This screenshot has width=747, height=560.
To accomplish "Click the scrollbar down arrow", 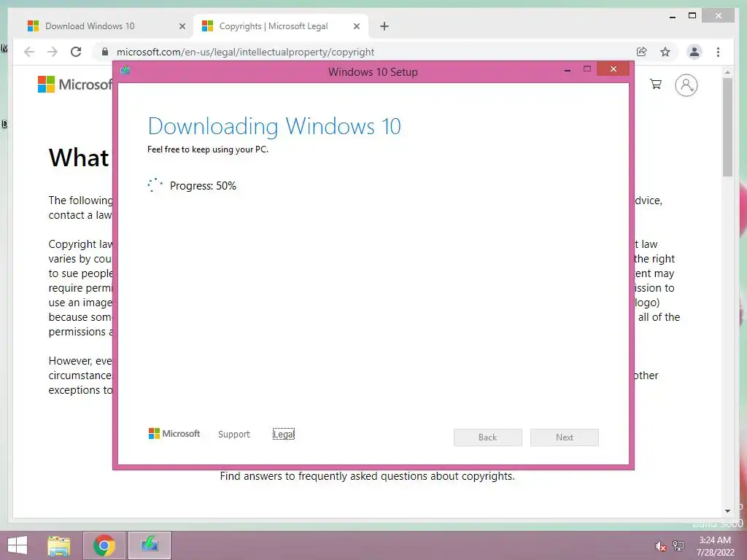I will coord(727,511).
